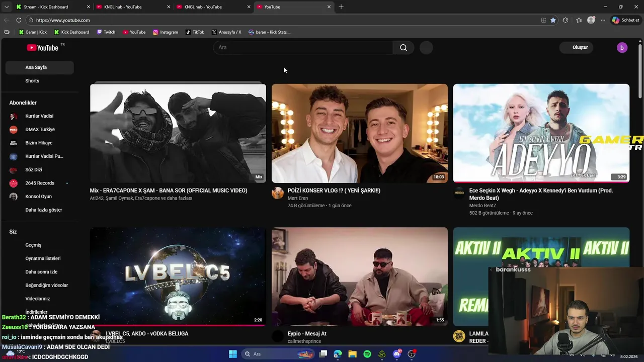Click the YouTube logo to go home
Screen dimensions: 644x362
click(x=43, y=47)
